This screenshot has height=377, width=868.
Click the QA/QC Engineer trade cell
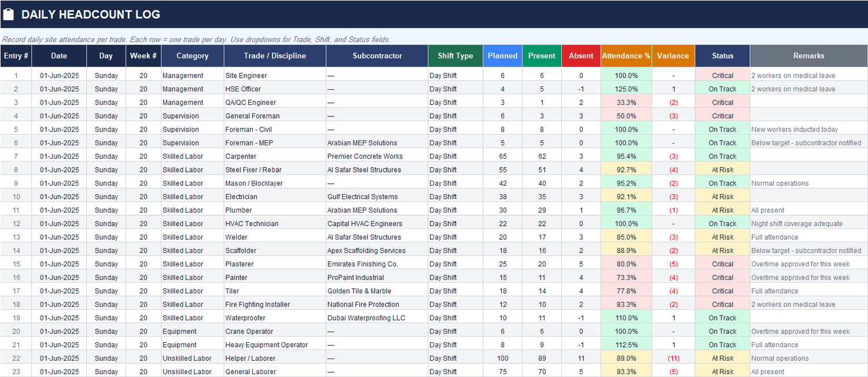coord(275,103)
